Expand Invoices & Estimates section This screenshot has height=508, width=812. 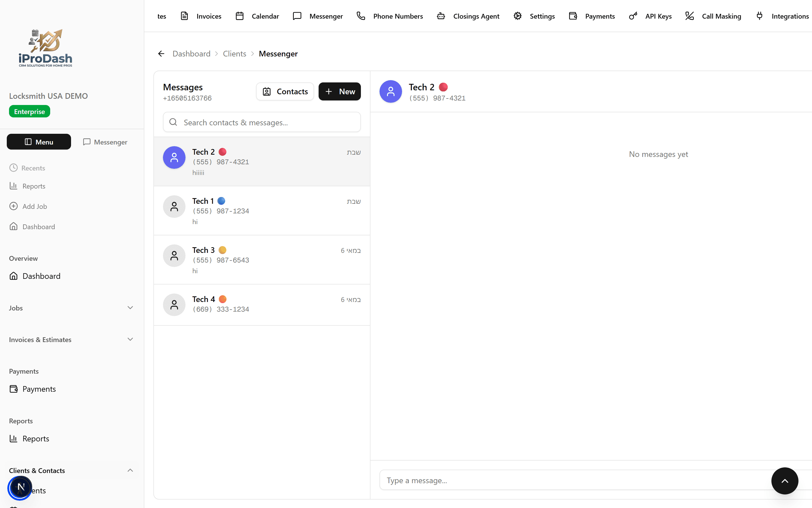point(71,339)
